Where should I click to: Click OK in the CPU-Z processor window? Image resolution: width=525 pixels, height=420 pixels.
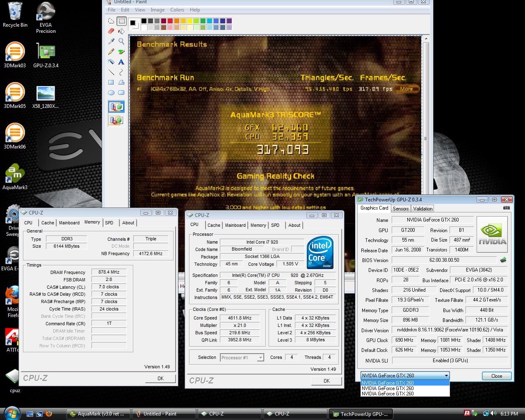[x=326, y=381]
